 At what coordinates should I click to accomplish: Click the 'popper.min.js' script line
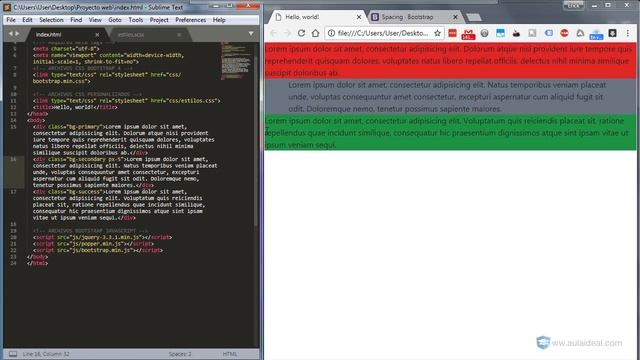pos(93,244)
